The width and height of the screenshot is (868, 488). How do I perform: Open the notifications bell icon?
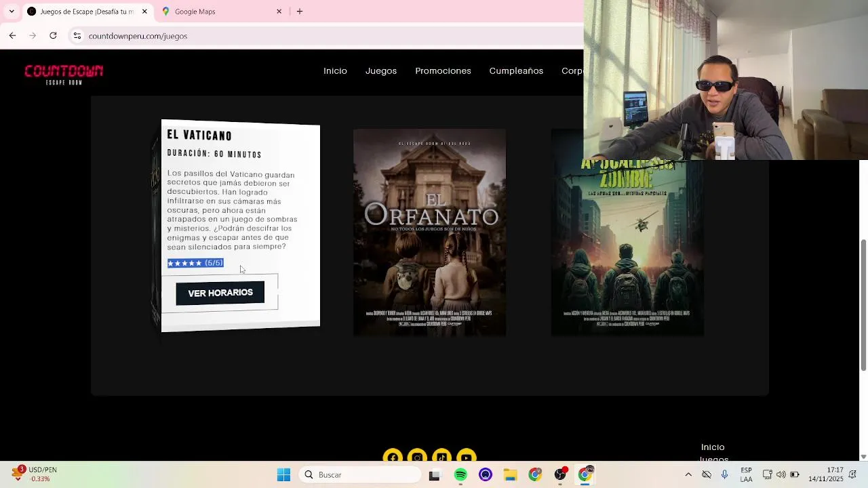[852, 475]
